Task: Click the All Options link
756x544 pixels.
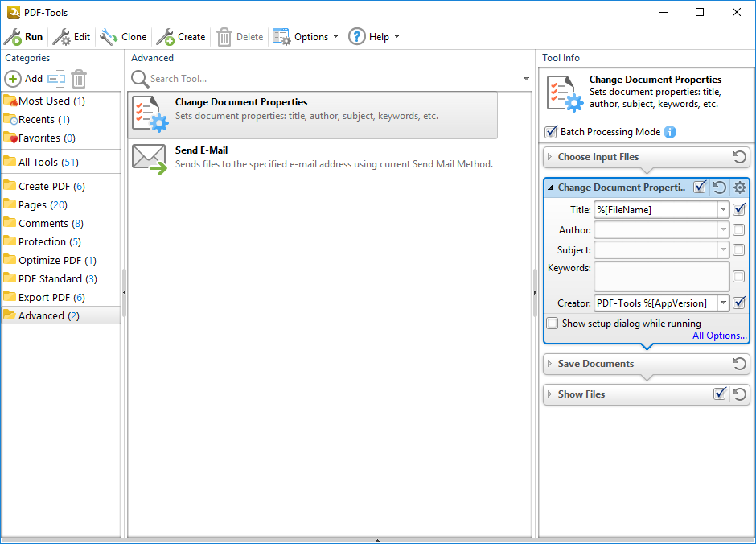Action: tap(719, 336)
